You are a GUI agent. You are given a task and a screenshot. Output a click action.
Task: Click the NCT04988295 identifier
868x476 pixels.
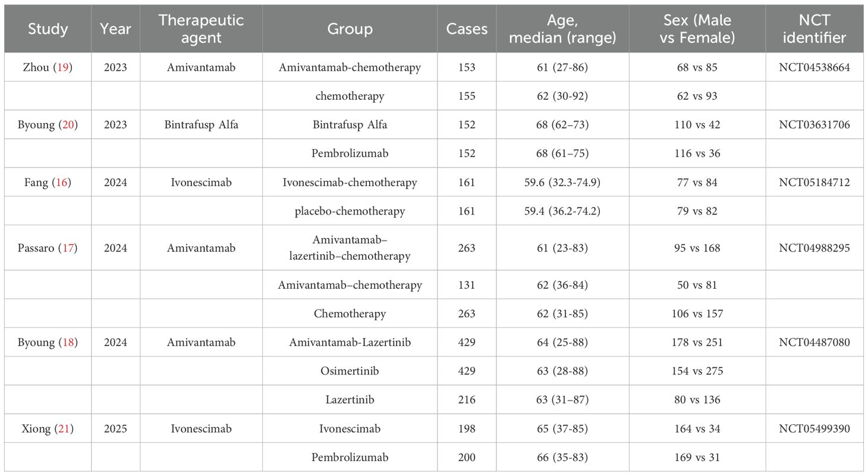pyautogui.click(x=814, y=248)
